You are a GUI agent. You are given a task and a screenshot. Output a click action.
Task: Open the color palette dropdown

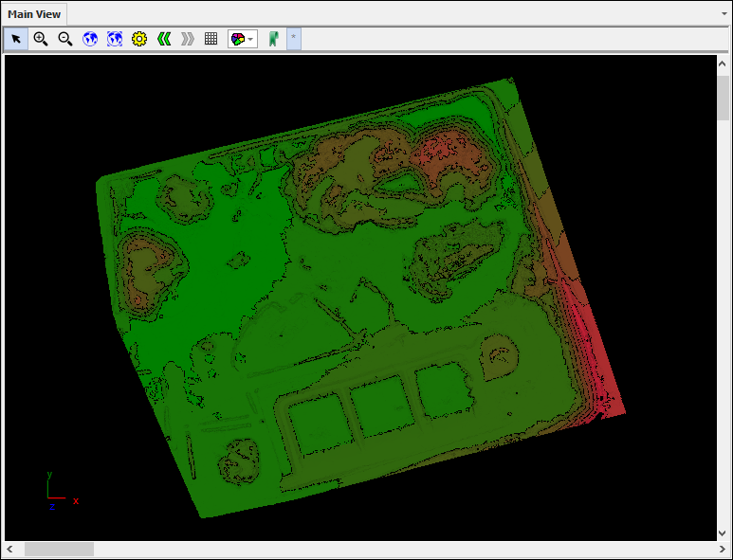tap(243, 39)
